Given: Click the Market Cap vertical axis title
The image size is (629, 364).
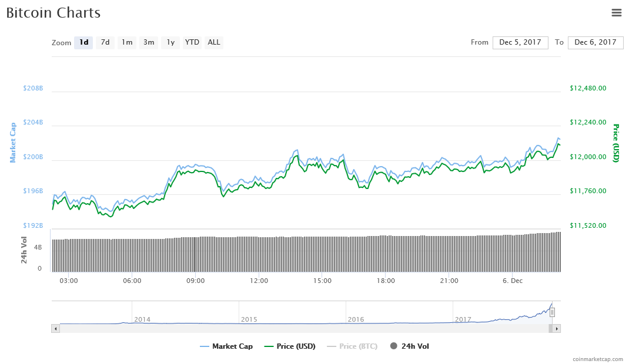Looking at the screenshot, I should 13,143.
